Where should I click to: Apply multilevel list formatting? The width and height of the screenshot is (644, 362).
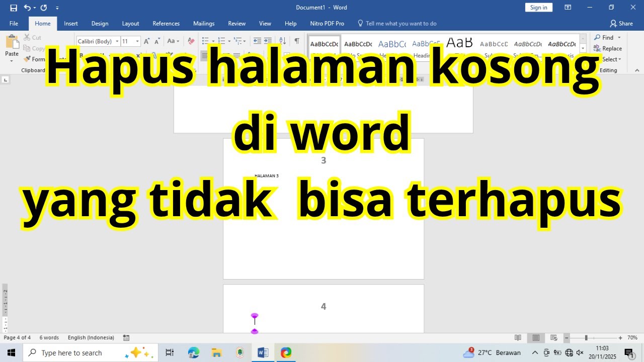tap(237, 41)
